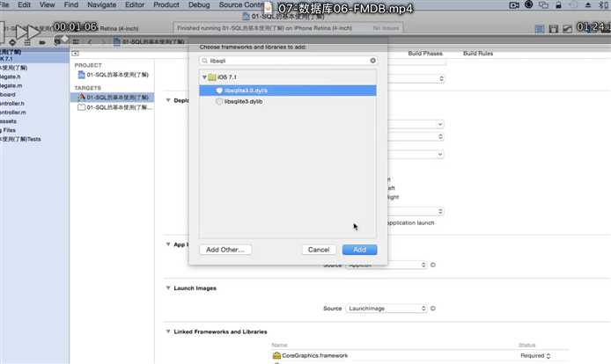Open the Breakpoint navigator icon
This screenshot has height=364, width=611.
[42, 42]
